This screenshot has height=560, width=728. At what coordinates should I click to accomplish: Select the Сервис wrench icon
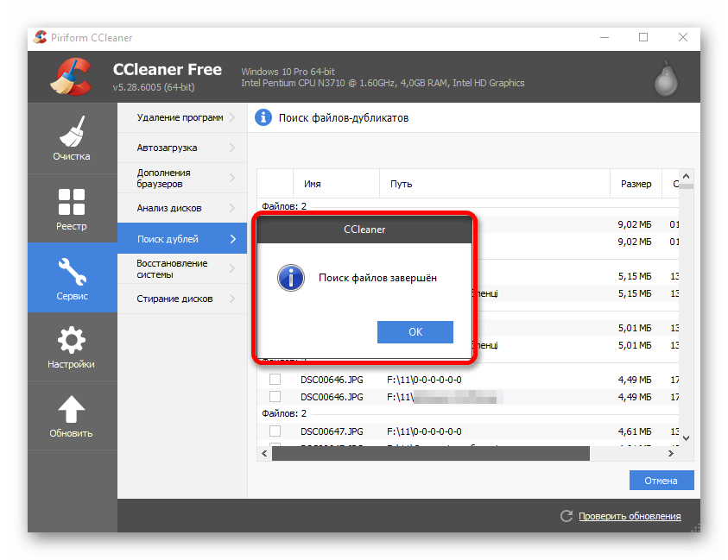pos(72,271)
